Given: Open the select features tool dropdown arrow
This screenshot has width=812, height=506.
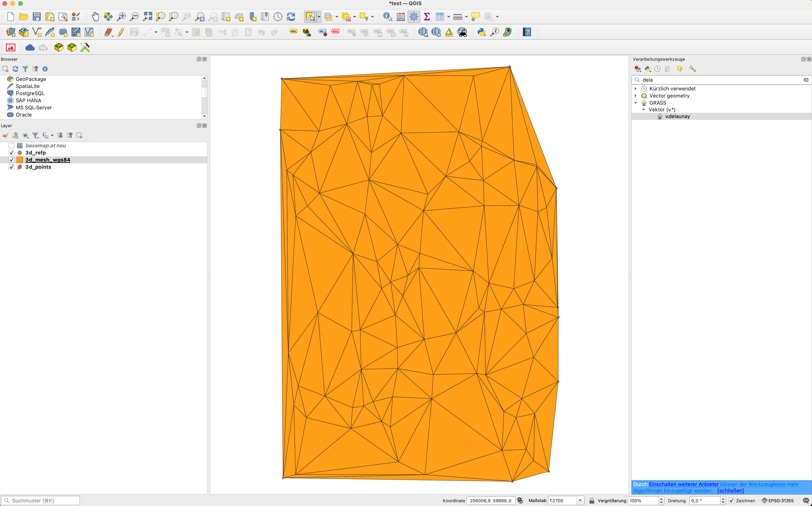Looking at the screenshot, I should [x=319, y=16].
